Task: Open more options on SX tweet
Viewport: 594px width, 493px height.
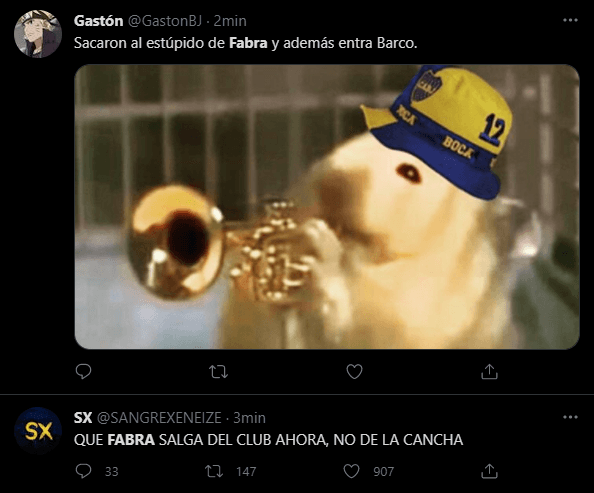Action: tap(570, 417)
